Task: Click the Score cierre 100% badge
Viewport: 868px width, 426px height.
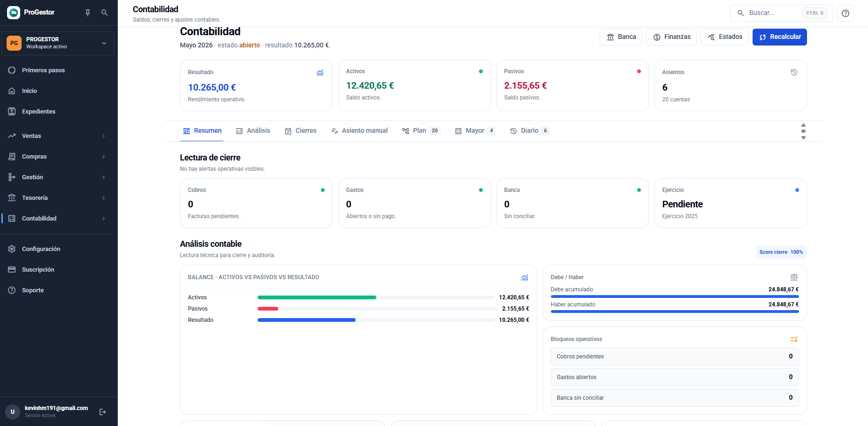Action: (x=781, y=252)
